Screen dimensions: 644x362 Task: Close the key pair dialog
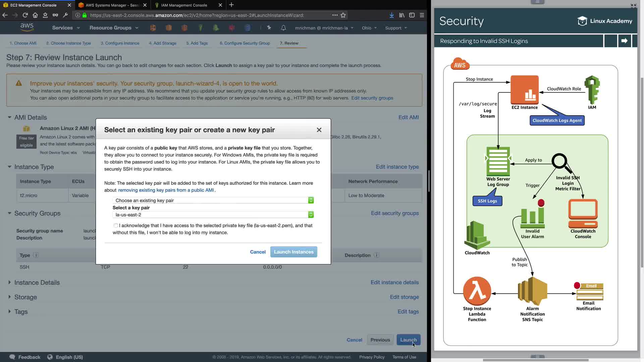point(319,130)
